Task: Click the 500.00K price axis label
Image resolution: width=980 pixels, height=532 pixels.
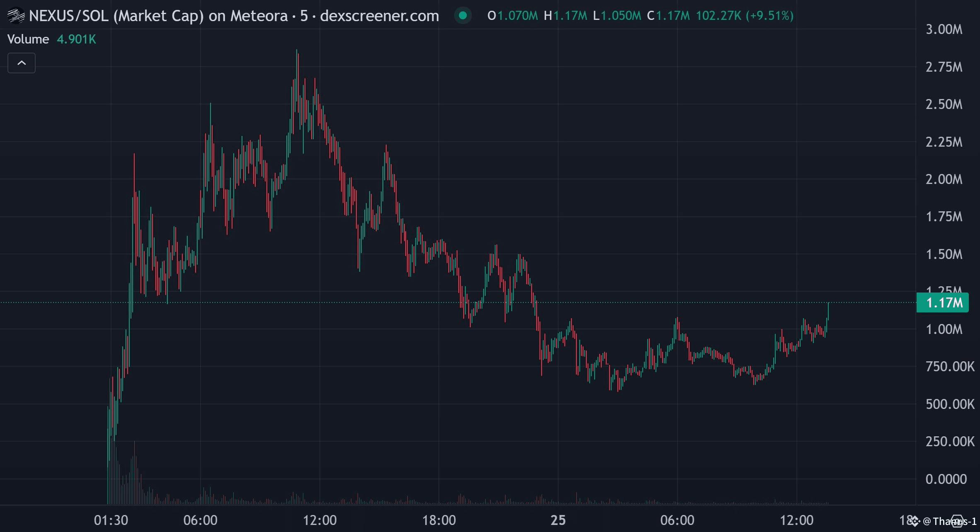Action: [950, 404]
